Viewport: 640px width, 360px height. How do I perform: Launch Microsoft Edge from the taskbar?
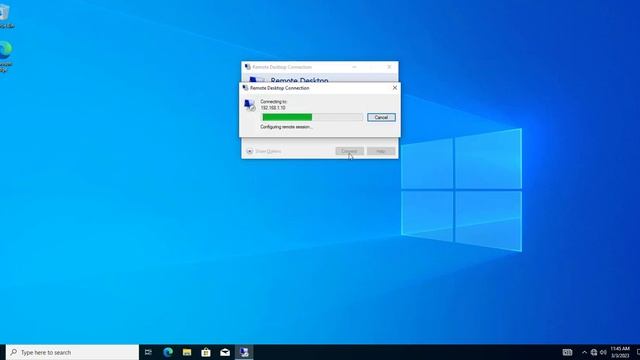tap(168, 352)
